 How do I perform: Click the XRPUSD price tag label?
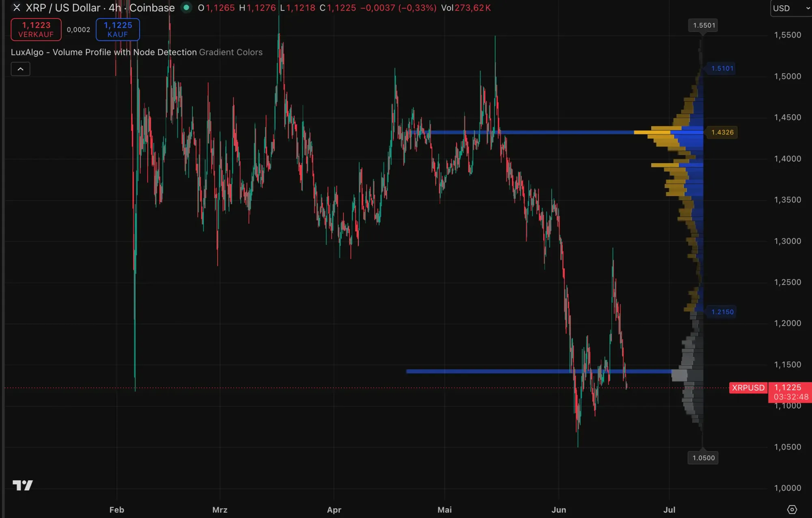coord(748,388)
